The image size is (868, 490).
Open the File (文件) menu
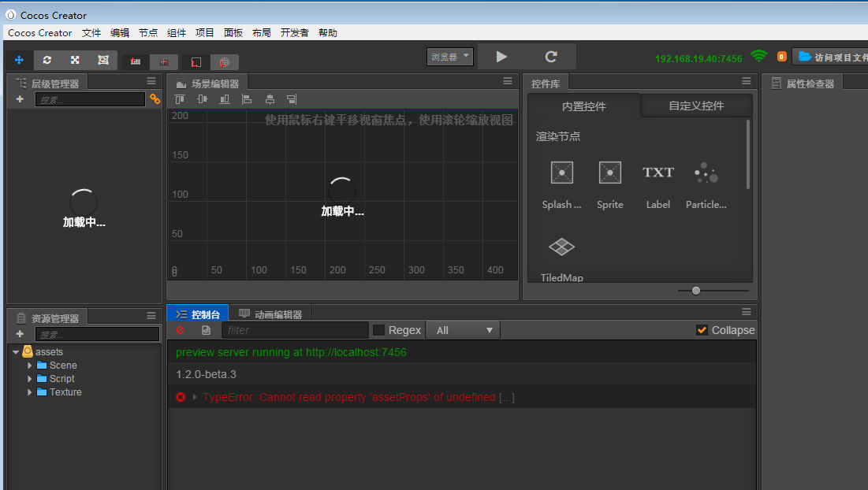[x=91, y=32]
